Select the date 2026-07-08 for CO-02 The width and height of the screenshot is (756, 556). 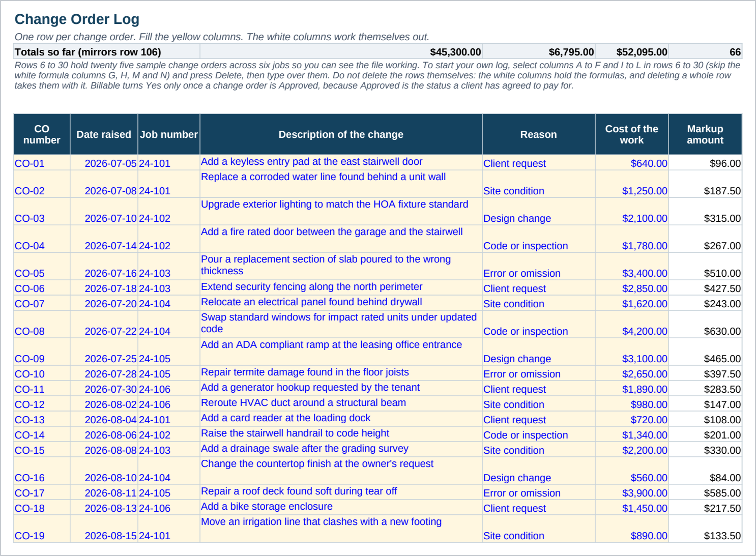click(104, 184)
